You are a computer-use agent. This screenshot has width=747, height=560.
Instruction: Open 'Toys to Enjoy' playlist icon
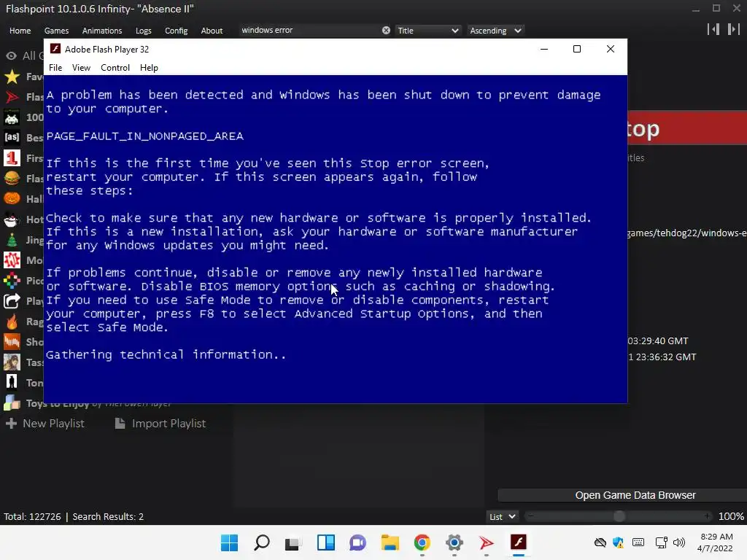[x=12, y=403]
